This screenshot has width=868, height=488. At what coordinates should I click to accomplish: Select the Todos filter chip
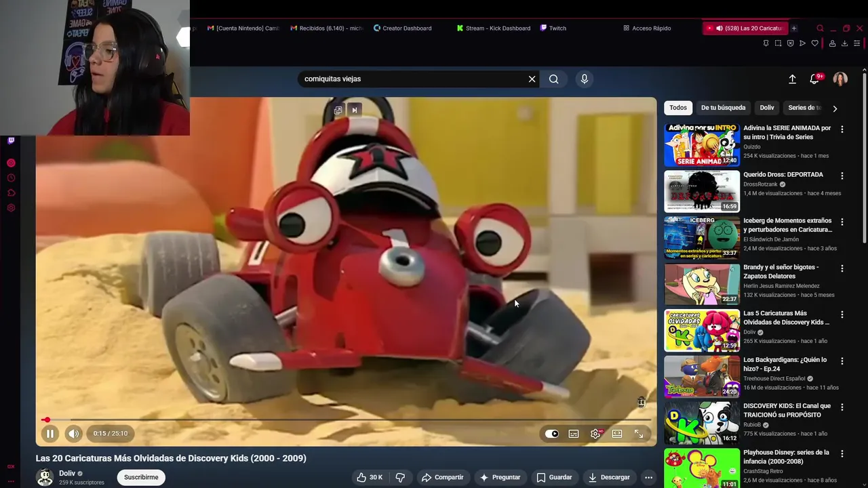(x=678, y=108)
